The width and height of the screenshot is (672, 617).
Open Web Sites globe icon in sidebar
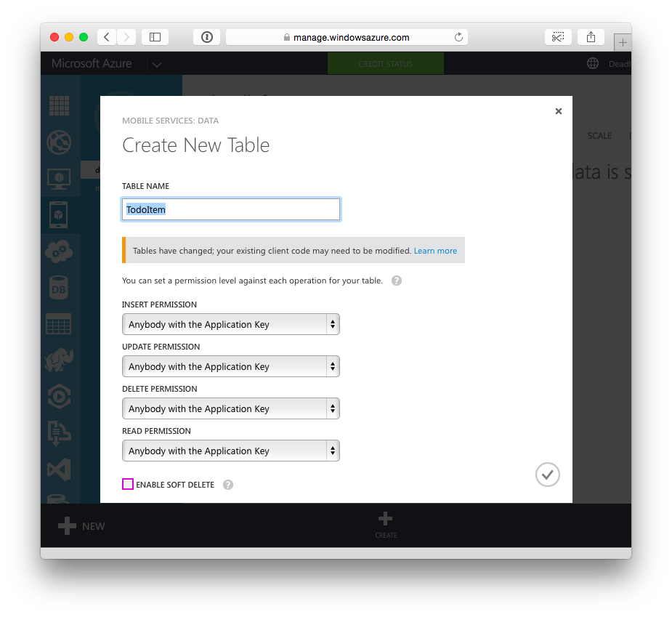(x=59, y=142)
